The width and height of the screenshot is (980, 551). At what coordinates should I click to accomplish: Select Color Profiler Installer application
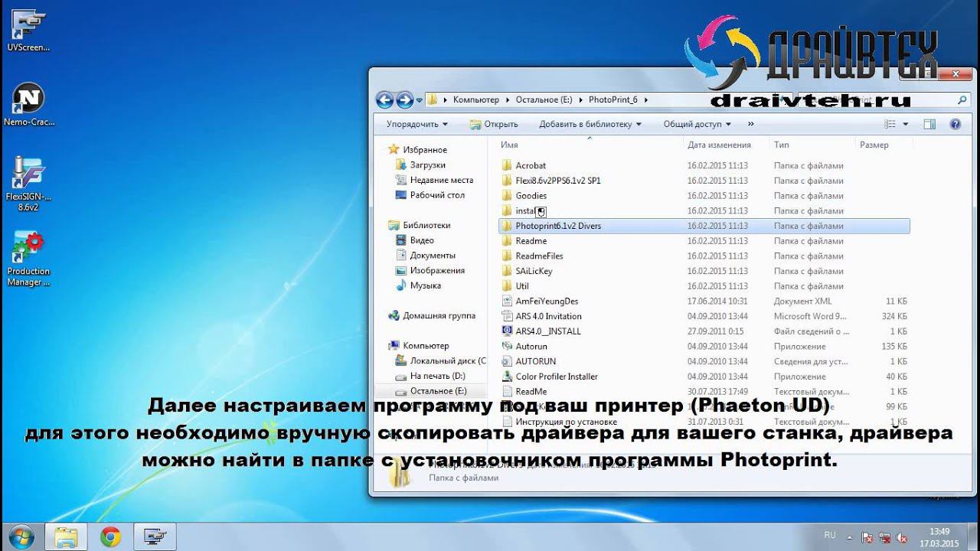point(557,377)
